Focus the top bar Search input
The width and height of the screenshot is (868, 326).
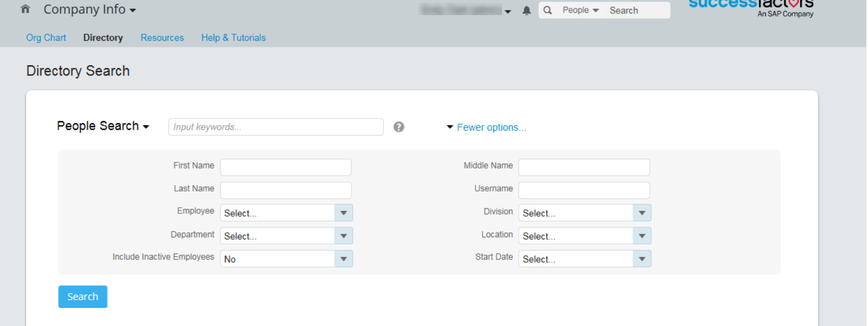coord(637,10)
